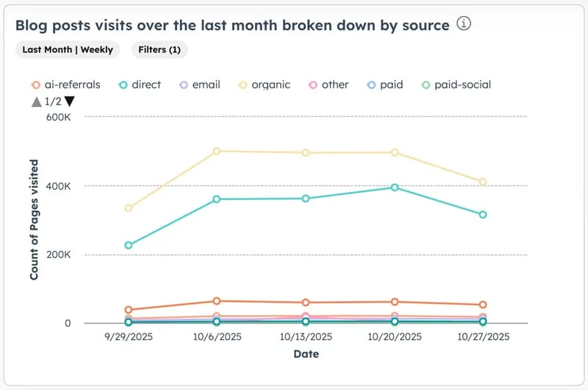This screenshot has width=588, height=390.
Task: Select ai-referrals data point at 10/6/2025
Action: click(x=216, y=301)
